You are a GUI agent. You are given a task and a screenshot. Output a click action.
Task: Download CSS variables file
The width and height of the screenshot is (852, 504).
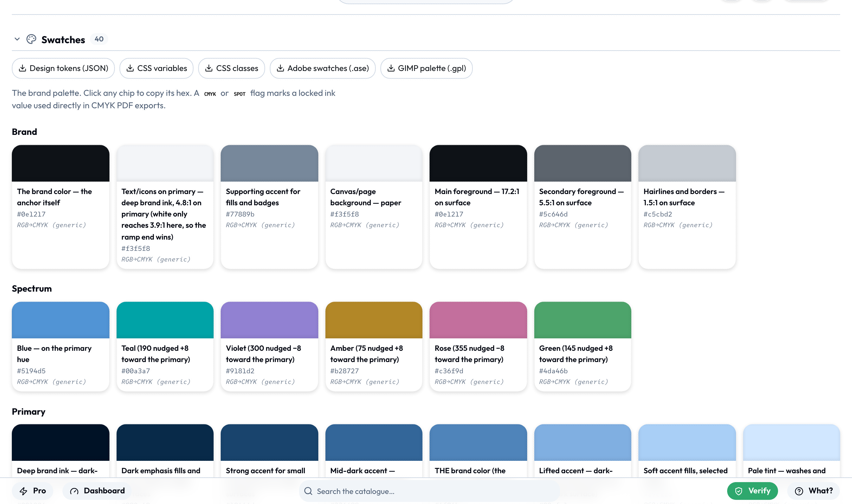tap(156, 68)
